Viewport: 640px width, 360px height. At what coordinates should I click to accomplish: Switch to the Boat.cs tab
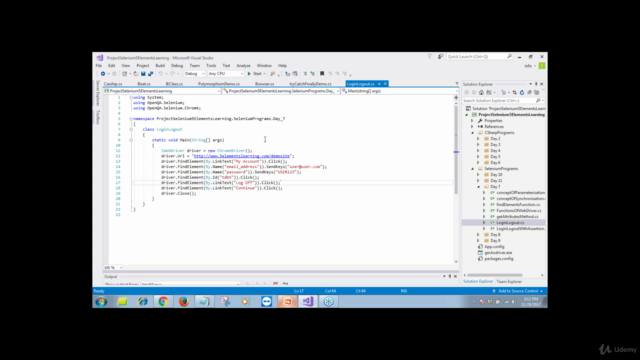pyautogui.click(x=144, y=84)
